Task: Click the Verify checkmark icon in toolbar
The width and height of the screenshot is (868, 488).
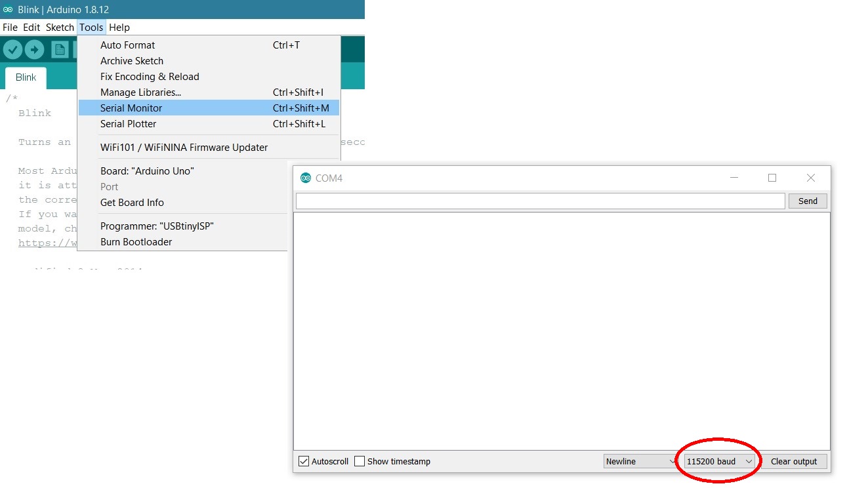Action: coord(13,49)
